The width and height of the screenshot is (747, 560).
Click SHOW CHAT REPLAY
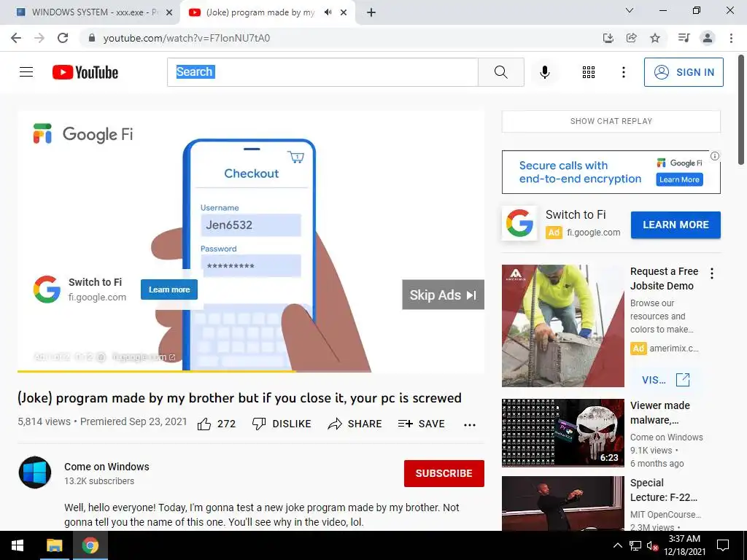[x=611, y=122]
